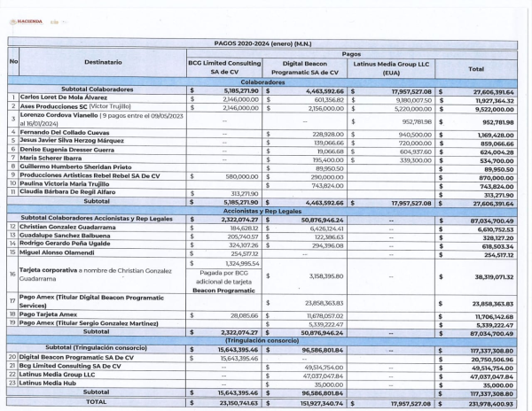The width and height of the screenshot is (532, 411).
Task: Click the Carlos Loret De Mola Álvarez row
Action: click(262, 98)
